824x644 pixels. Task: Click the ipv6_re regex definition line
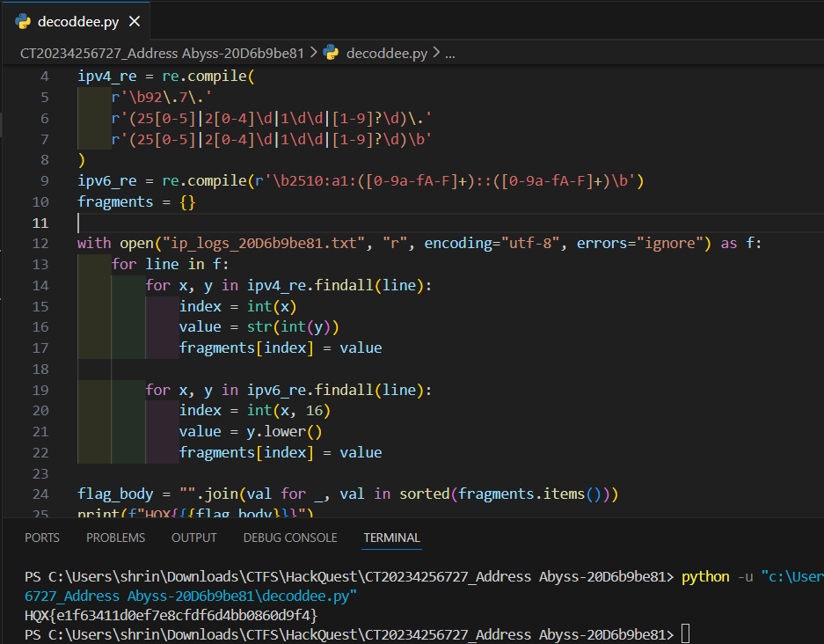(361, 181)
